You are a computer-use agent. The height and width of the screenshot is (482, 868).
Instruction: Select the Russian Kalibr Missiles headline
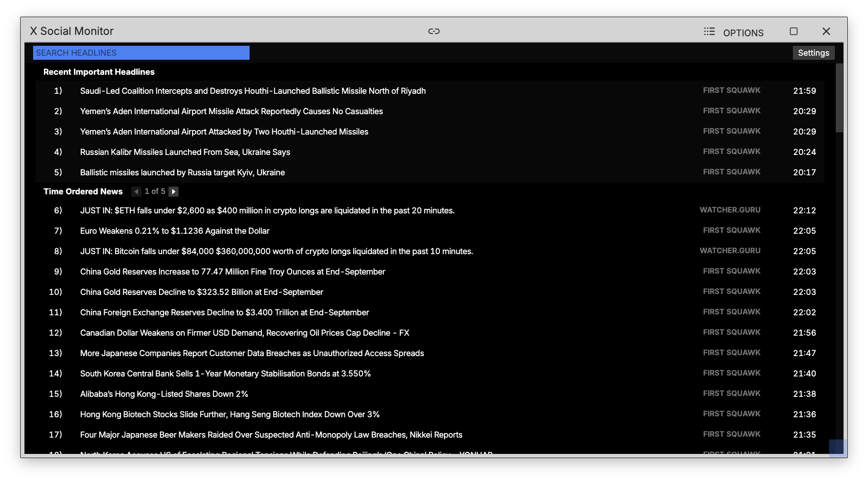tap(185, 152)
